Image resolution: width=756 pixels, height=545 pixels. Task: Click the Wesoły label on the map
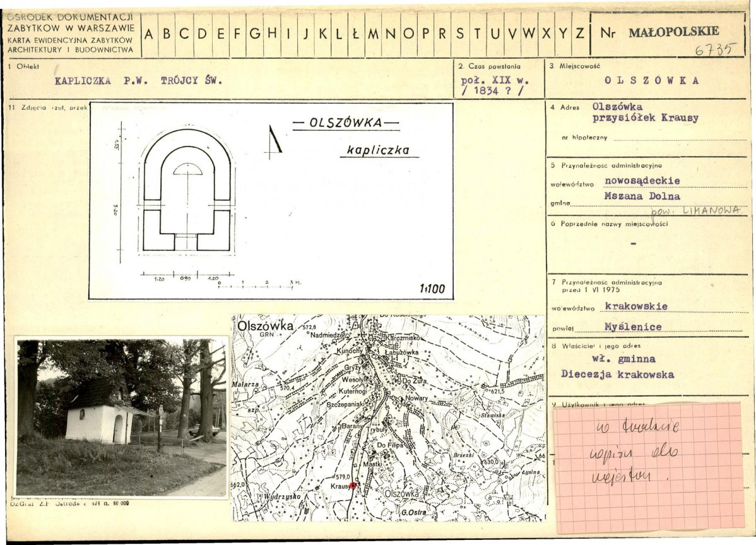point(353,380)
